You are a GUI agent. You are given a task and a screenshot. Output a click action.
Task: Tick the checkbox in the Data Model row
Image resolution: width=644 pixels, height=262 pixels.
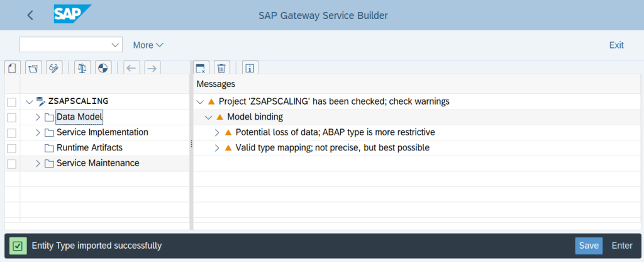click(x=12, y=118)
